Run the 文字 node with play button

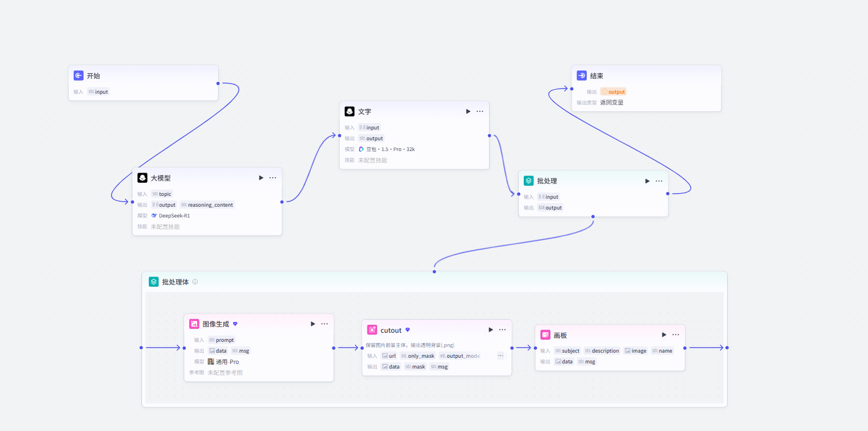point(468,111)
